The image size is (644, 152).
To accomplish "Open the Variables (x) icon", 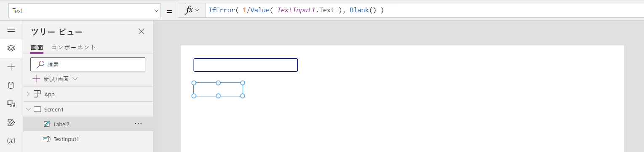I will click(11, 140).
